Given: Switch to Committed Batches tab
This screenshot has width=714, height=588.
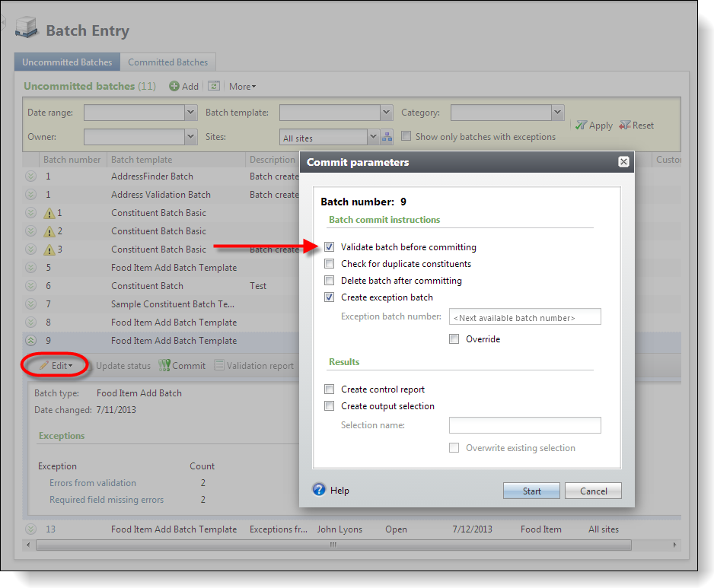Looking at the screenshot, I should tap(168, 62).
